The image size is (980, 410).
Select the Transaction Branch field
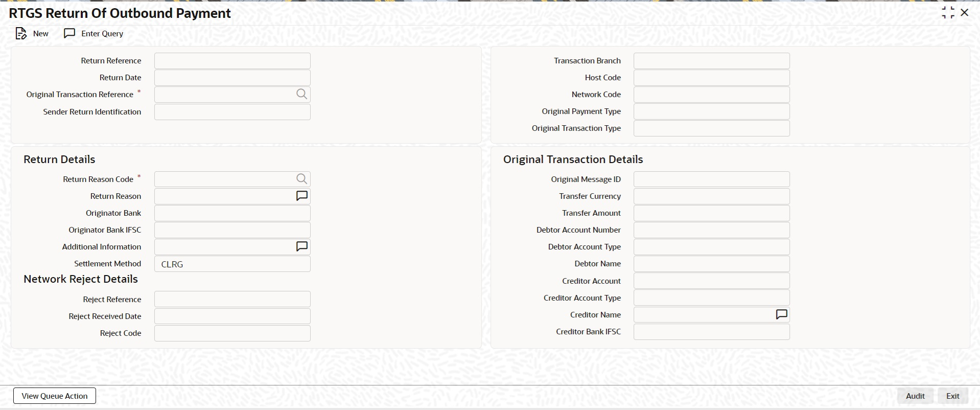point(712,61)
